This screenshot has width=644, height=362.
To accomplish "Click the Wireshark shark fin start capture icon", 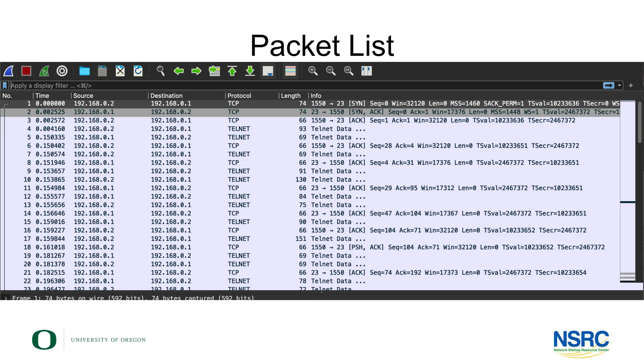I will click(x=8, y=71).
